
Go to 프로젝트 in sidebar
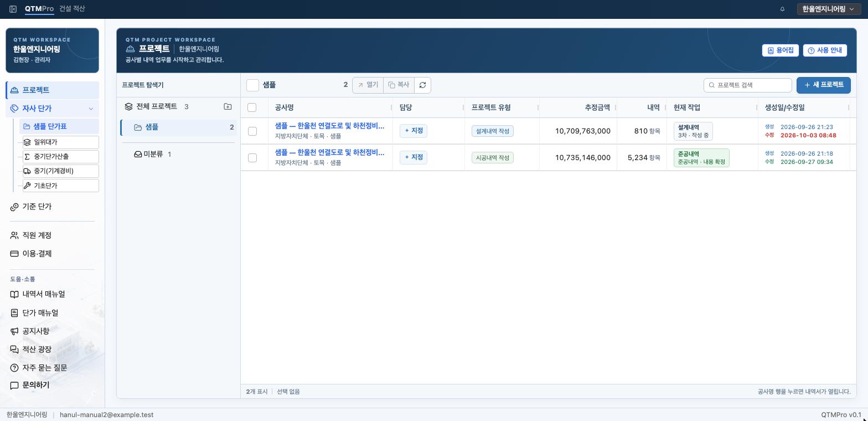click(52, 90)
